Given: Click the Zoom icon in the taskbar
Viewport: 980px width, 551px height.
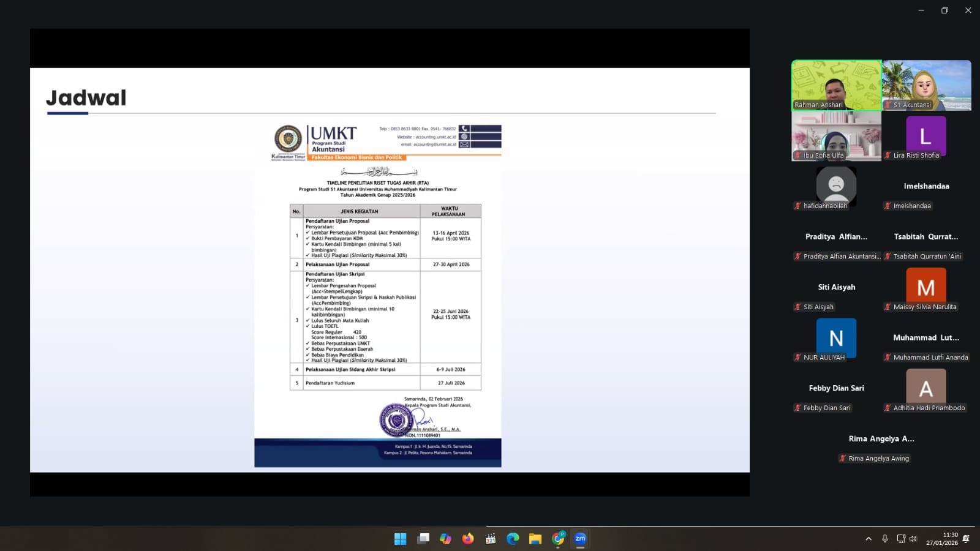Looking at the screenshot, I should coord(580,539).
